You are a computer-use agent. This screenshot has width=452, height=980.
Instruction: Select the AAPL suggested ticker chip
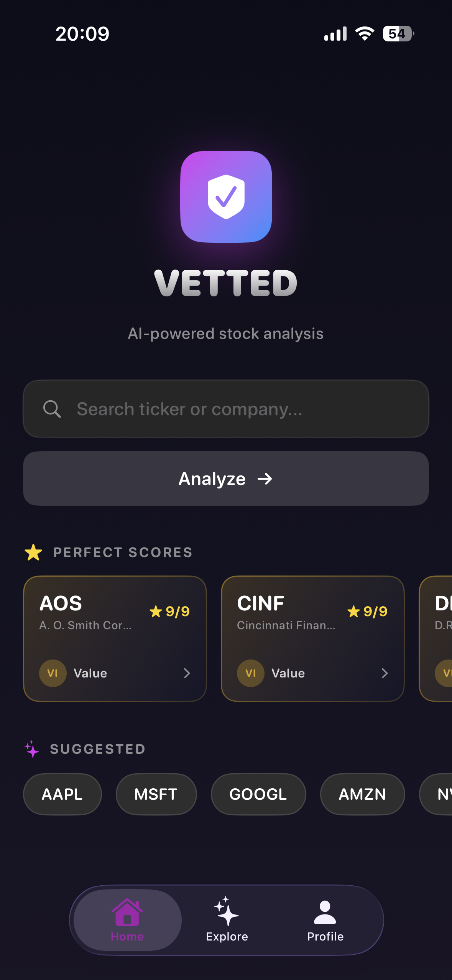tap(62, 794)
